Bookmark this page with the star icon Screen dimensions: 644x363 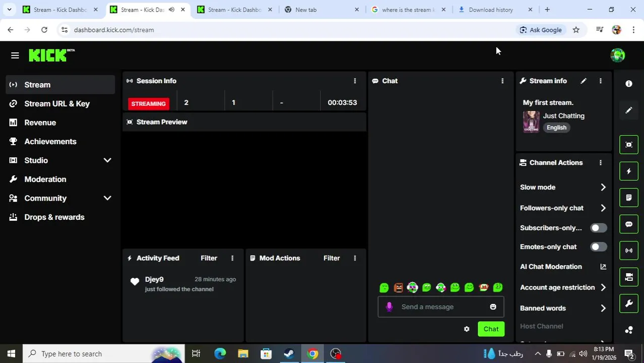tap(576, 30)
